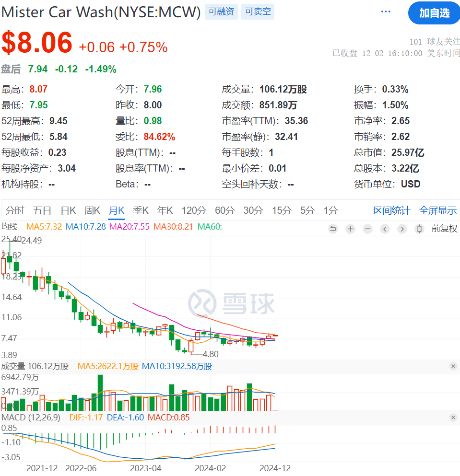
Task: Click the DIF:-1.17 indicator value
Action: pos(86,418)
